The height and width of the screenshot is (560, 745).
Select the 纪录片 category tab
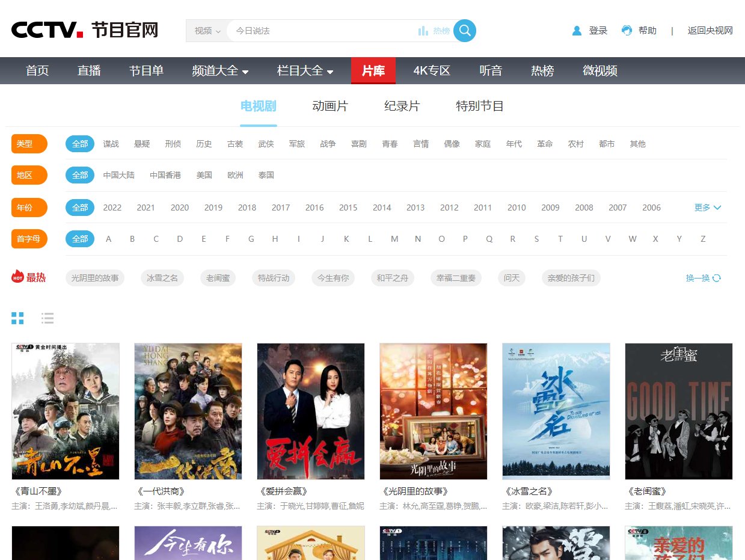coord(402,106)
